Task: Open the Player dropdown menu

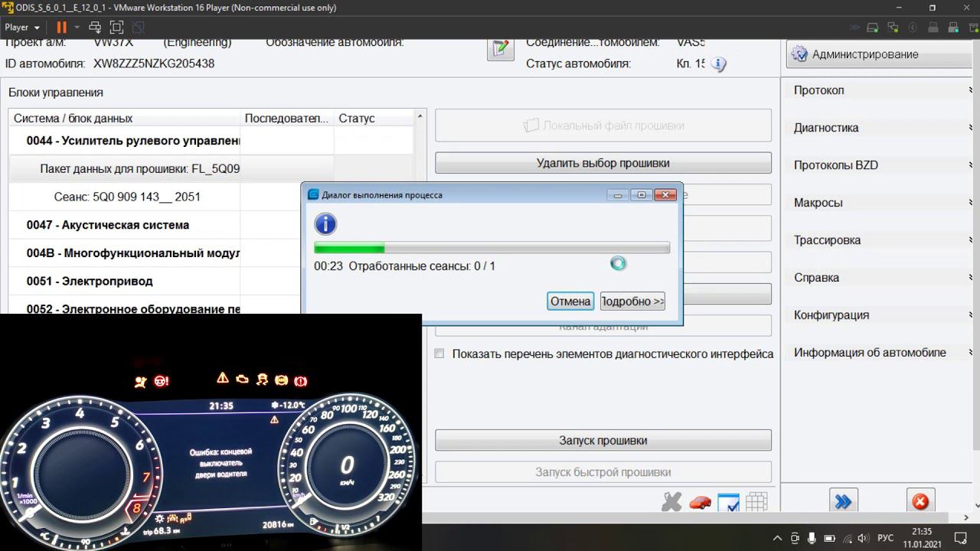Action: (x=22, y=28)
